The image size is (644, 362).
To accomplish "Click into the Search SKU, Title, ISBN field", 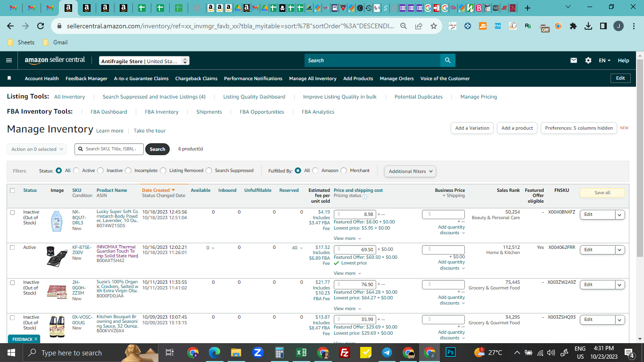I will click(x=109, y=149).
